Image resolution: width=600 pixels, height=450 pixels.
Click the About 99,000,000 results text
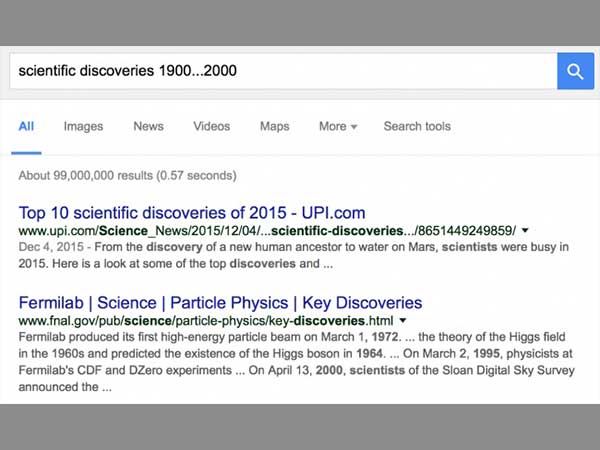(x=127, y=176)
